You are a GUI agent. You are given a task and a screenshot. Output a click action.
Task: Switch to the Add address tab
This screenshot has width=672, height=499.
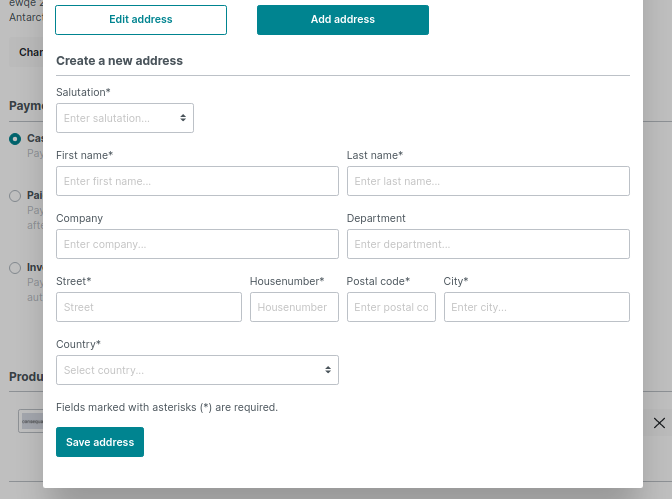click(342, 20)
